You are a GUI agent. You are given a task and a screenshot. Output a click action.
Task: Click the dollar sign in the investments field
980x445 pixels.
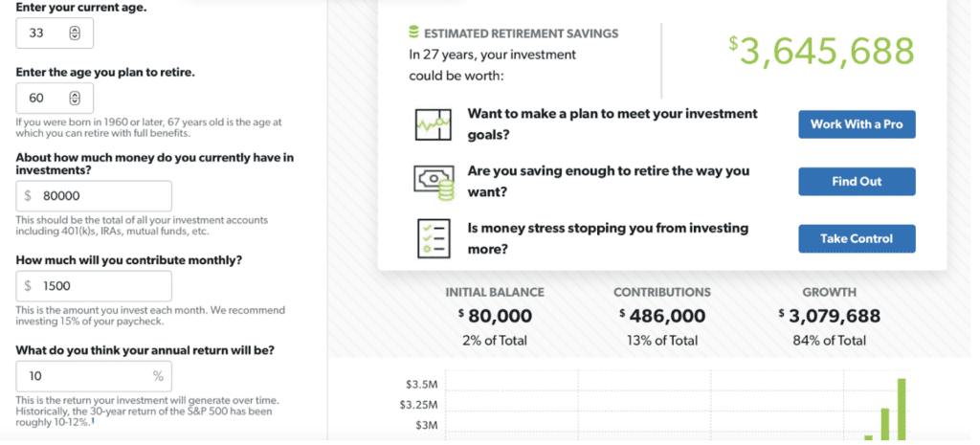[x=28, y=196]
